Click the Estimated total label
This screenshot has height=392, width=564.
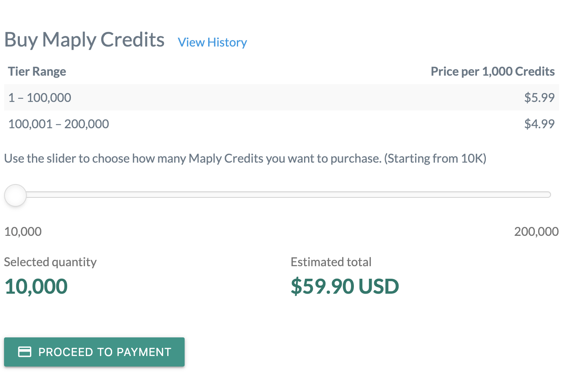[x=331, y=262]
